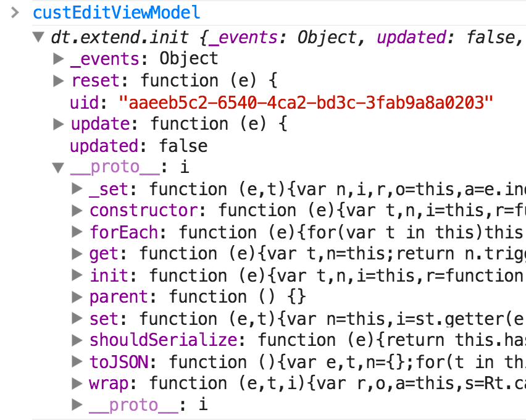Expand the toJSON function arrow
This screenshot has height=420, width=526.
(x=77, y=362)
